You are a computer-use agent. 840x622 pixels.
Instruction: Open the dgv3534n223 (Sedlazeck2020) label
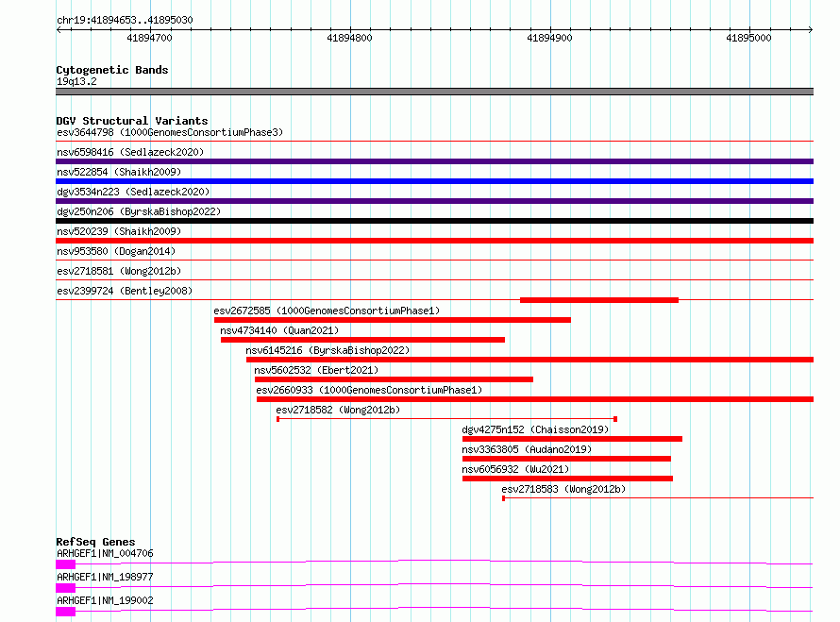(x=133, y=192)
